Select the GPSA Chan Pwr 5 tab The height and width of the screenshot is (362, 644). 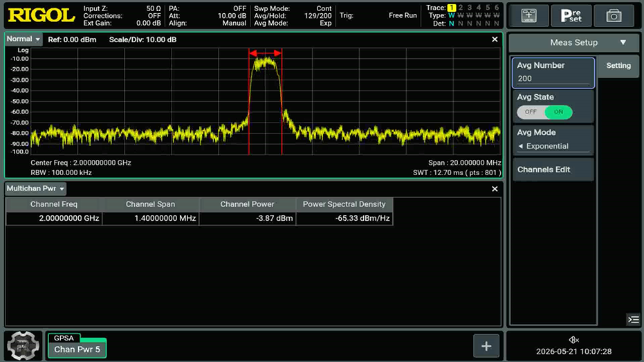[77, 345]
